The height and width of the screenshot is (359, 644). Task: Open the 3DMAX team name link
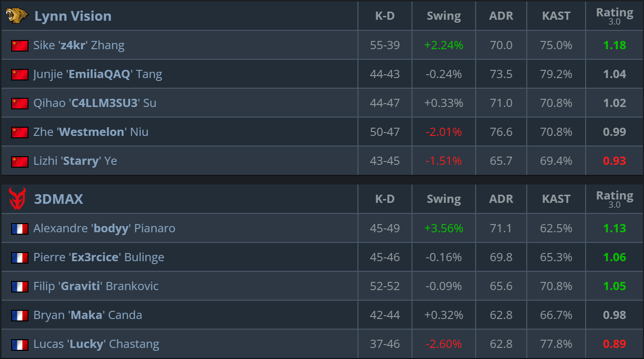[x=58, y=199]
